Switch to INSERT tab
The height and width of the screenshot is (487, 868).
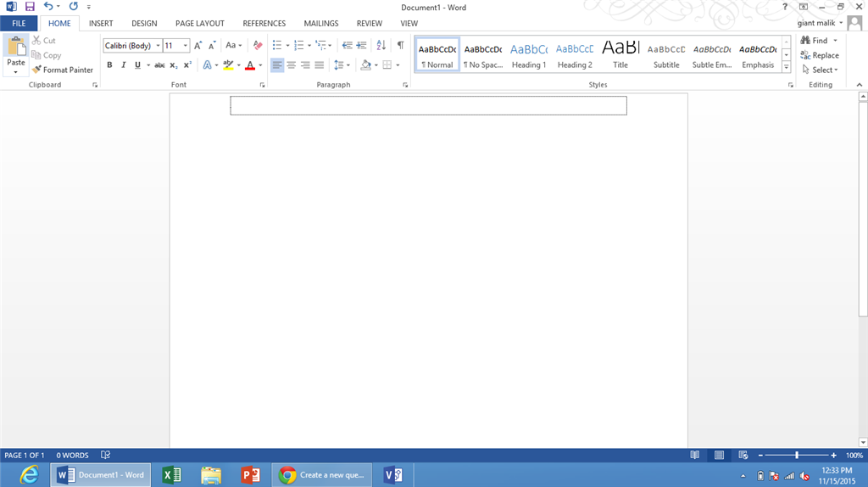tap(101, 23)
